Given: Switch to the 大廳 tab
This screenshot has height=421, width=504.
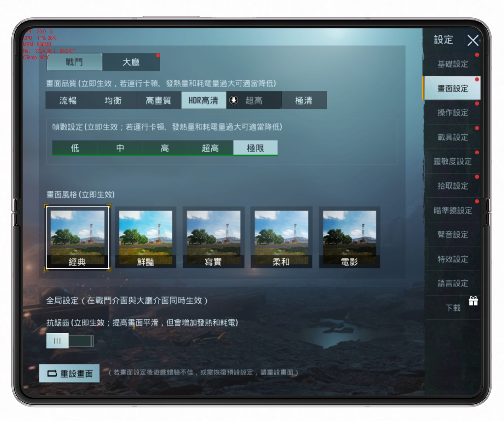Looking at the screenshot, I should coord(131,62).
